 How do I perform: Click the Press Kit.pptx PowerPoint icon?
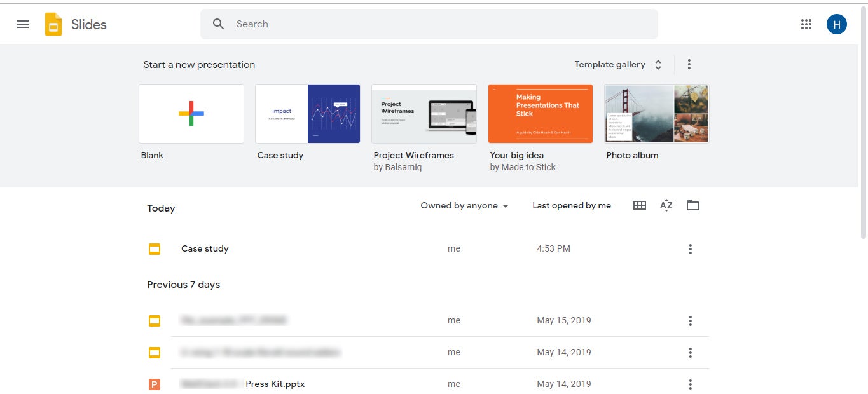click(154, 384)
